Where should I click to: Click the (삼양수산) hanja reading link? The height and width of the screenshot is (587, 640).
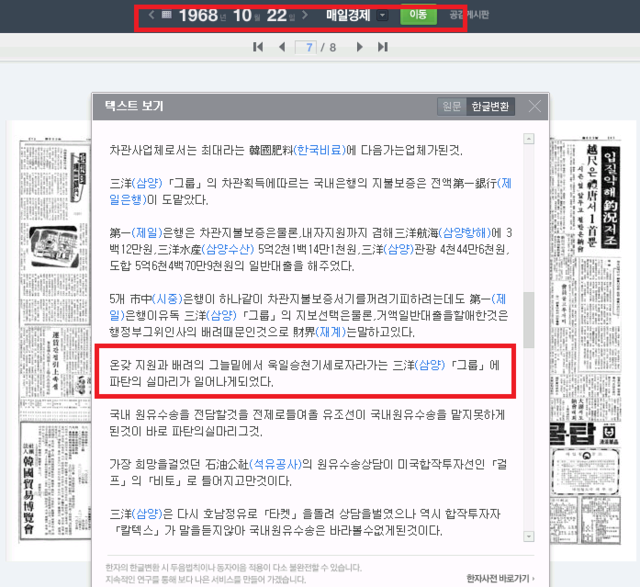point(228,249)
